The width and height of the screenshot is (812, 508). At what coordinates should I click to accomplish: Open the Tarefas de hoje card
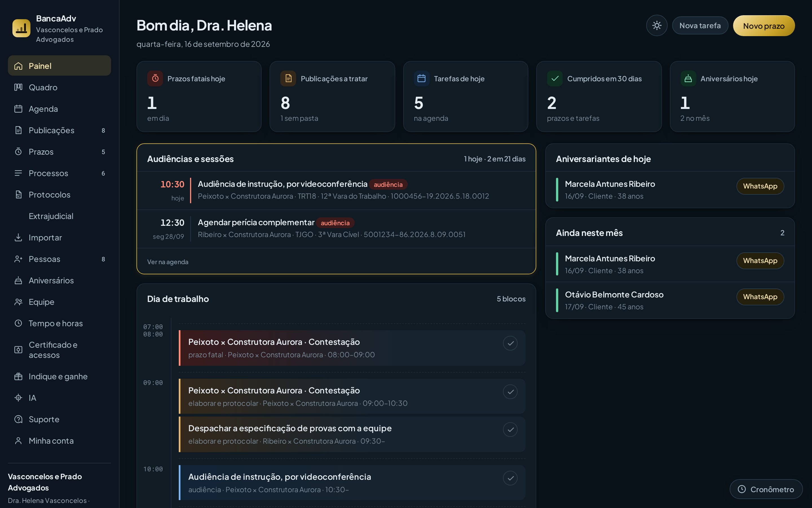(x=465, y=97)
